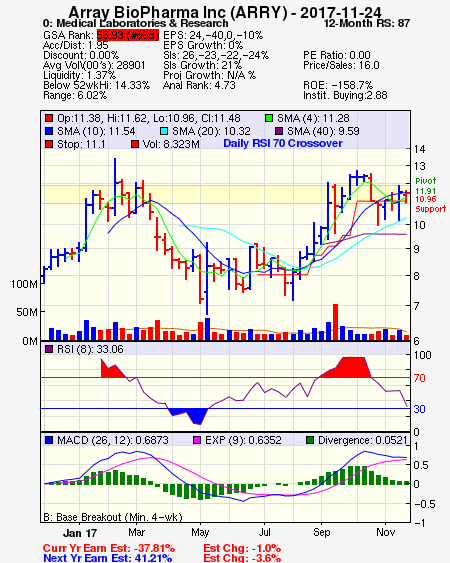This screenshot has height=563, width=450.
Task: Click the Daily RSI 70 Crossover label
Action: pos(283,143)
